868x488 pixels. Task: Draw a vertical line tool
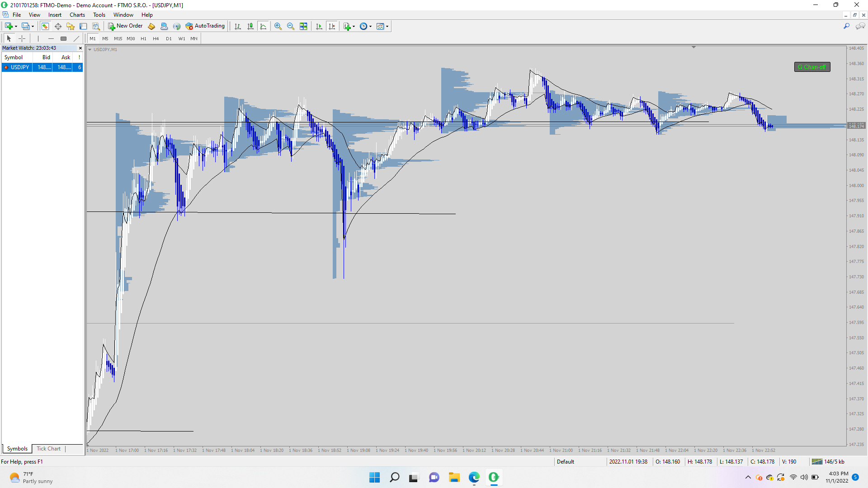click(38, 38)
